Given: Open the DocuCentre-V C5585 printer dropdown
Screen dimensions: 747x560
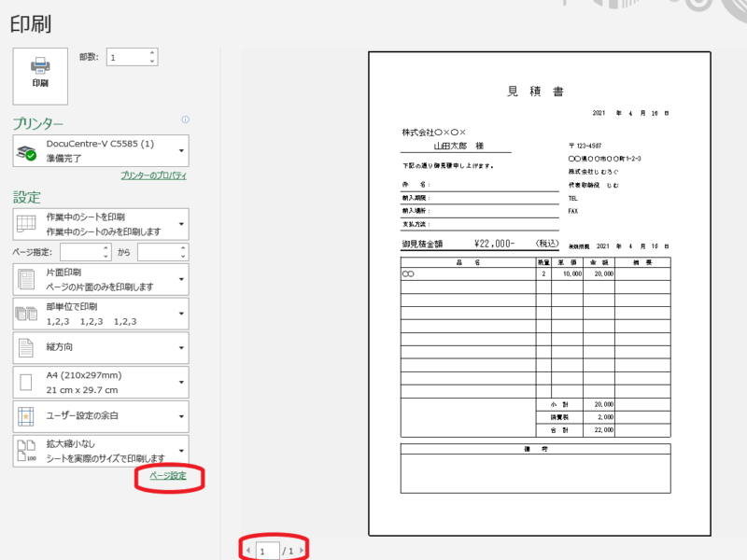Looking at the screenshot, I should tap(101, 150).
